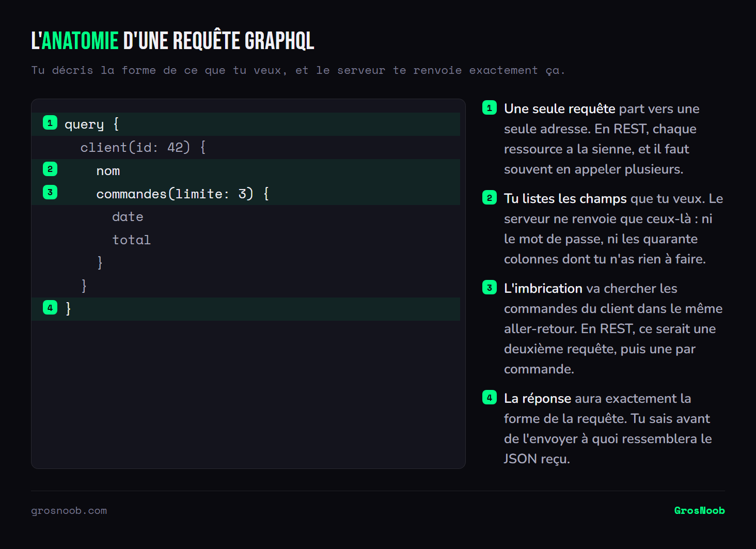
Task: Click badge 4 next to "La réponse"
Action: pyautogui.click(x=490, y=398)
